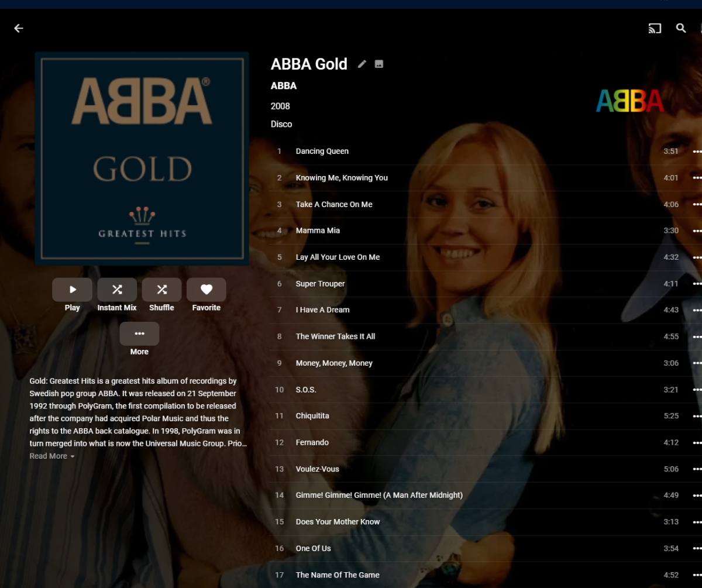Select track Does Your Mother Know
The image size is (702, 588).
pyautogui.click(x=486, y=522)
